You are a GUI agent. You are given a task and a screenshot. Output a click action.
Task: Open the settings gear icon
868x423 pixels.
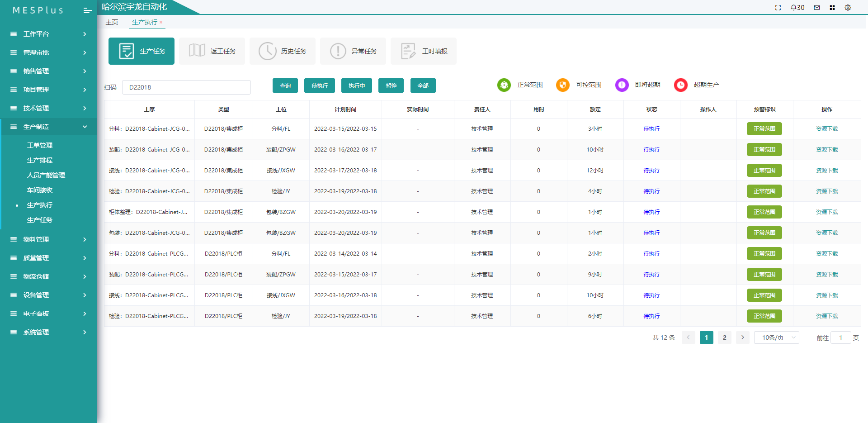tap(848, 8)
